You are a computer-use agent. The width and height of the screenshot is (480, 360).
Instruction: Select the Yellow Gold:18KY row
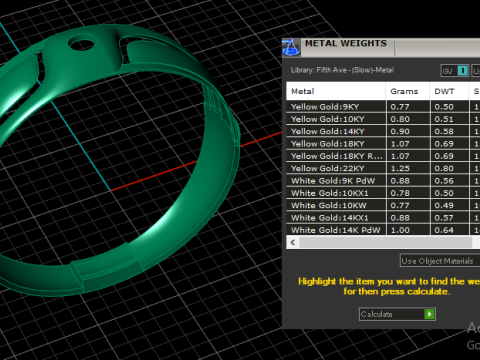point(383,144)
